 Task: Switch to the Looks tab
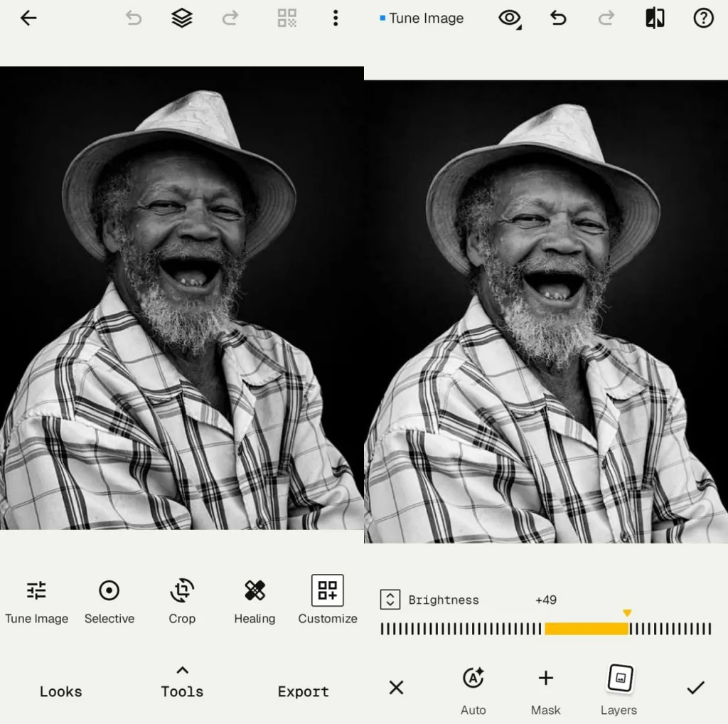(61, 691)
